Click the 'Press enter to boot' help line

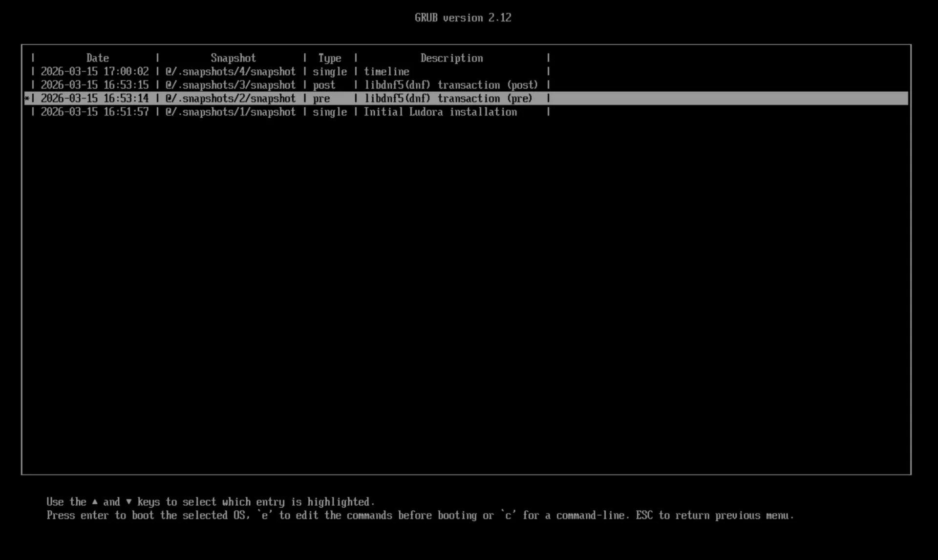[420, 516]
